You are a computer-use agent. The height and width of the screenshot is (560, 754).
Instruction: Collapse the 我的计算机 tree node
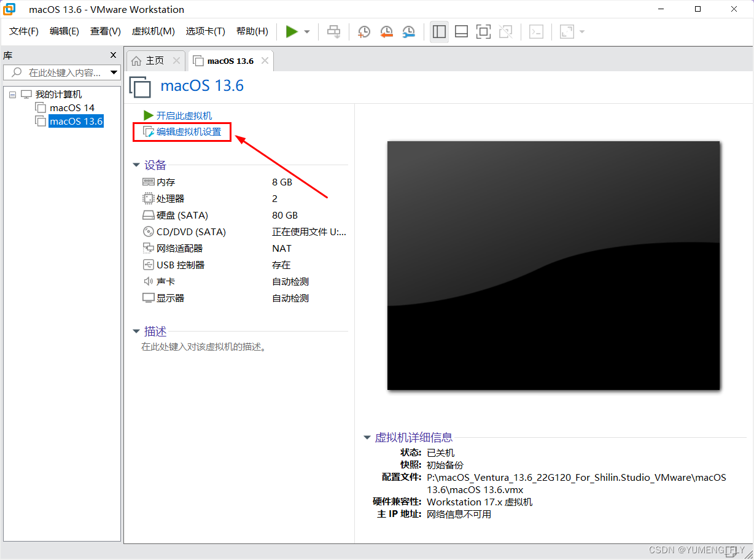(13, 95)
